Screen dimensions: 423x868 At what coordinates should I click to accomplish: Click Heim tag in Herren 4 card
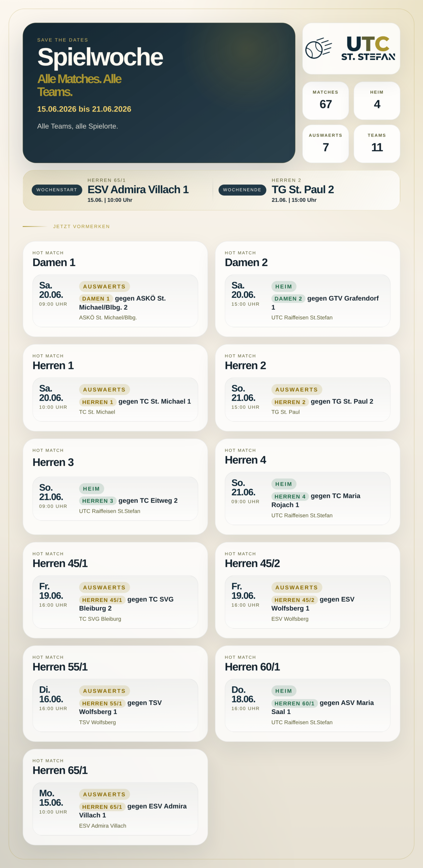[x=284, y=484]
